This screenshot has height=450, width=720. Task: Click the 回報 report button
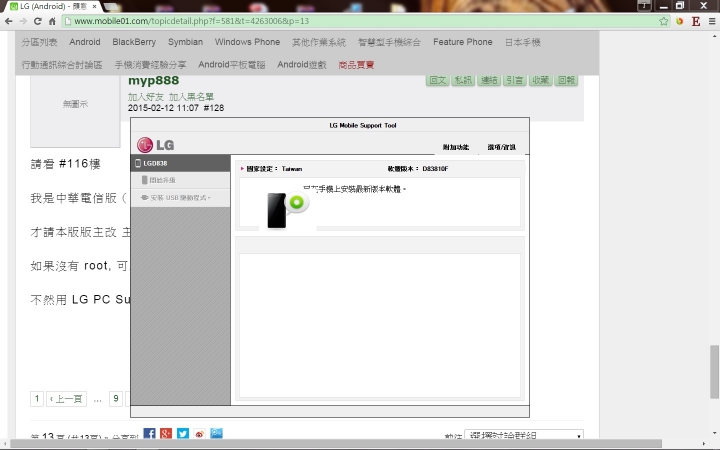coord(566,80)
